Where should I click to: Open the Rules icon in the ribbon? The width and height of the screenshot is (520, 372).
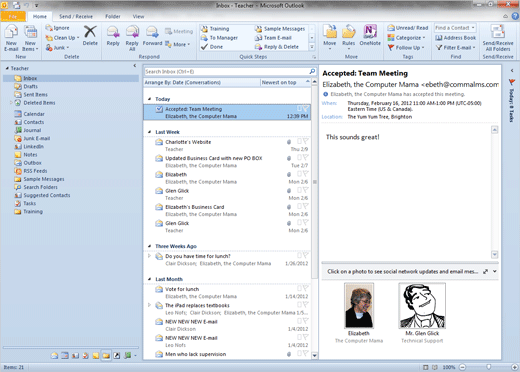[348, 37]
